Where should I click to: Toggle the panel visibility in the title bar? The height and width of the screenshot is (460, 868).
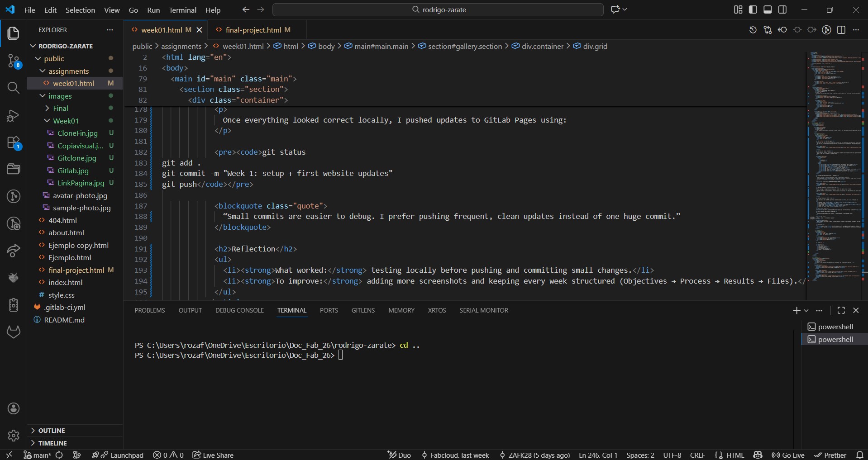coord(768,9)
